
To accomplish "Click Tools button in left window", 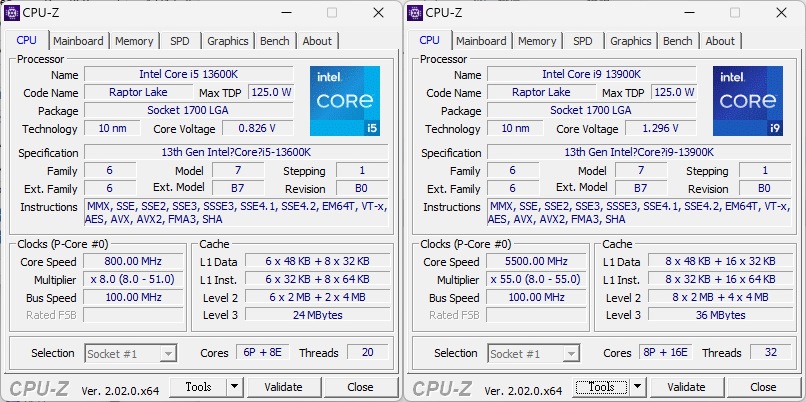I will tap(198, 387).
